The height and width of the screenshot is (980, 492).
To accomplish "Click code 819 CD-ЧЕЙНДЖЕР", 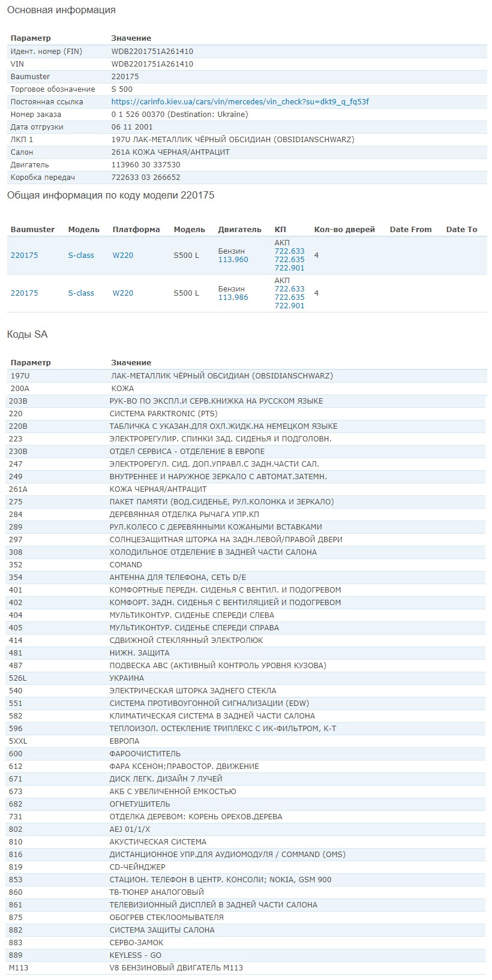I will tap(246, 867).
